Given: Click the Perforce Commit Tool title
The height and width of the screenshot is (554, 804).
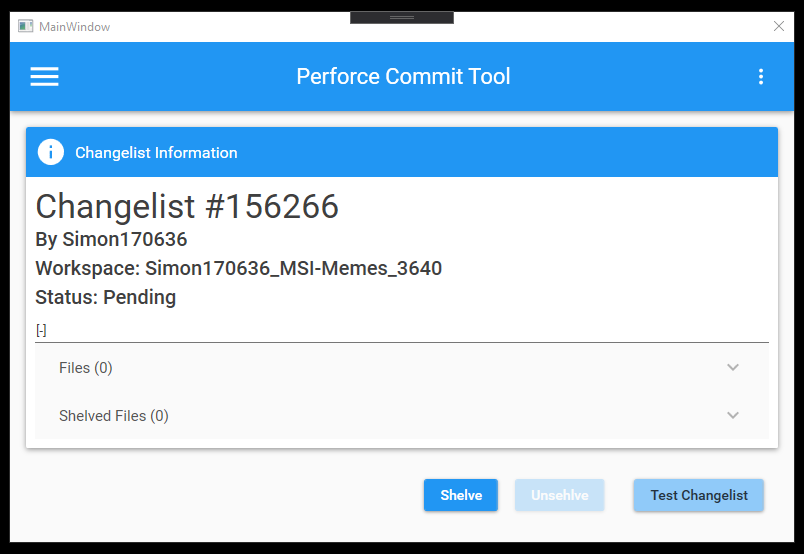Looking at the screenshot, I should pyautogui.click(x=403, y=76).
